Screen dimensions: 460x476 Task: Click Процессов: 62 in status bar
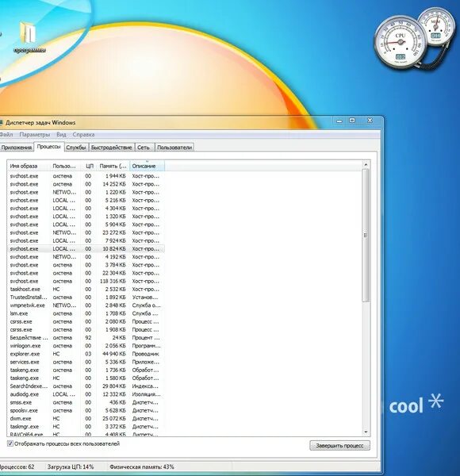pos(17,467)
